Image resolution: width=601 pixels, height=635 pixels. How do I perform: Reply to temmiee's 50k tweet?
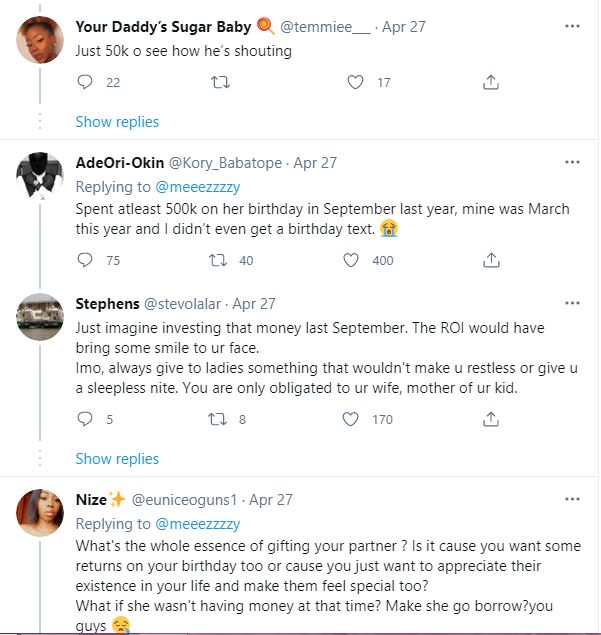(x=85, y=83)
